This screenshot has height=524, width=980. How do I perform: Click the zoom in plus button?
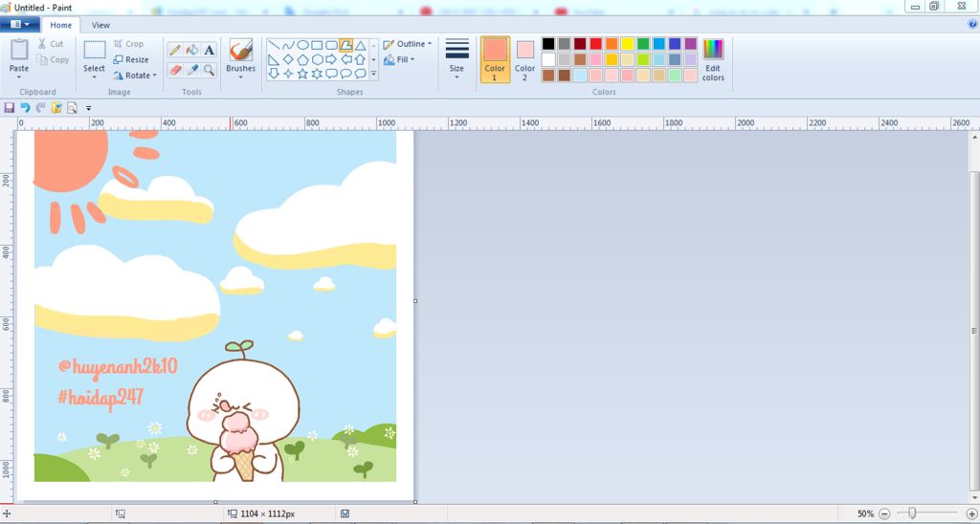[971, 513]
